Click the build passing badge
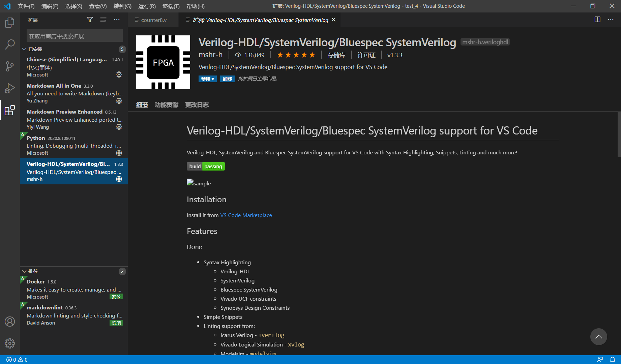The image size is (621, 364). coord(206,166)
